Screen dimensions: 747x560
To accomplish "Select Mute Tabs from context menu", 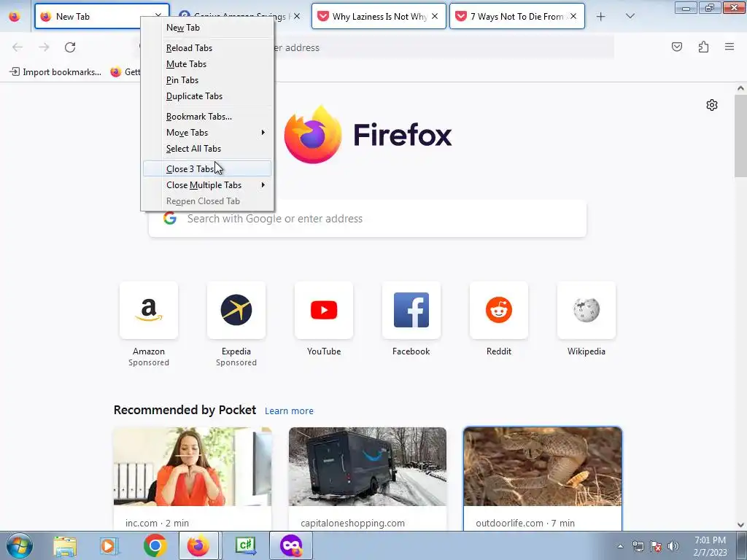I will pyautogui.click(x=207, y=64).
